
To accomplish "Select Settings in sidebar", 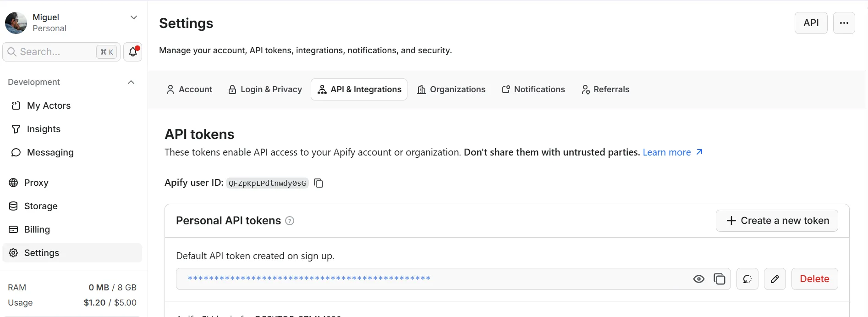I will 72,253.
